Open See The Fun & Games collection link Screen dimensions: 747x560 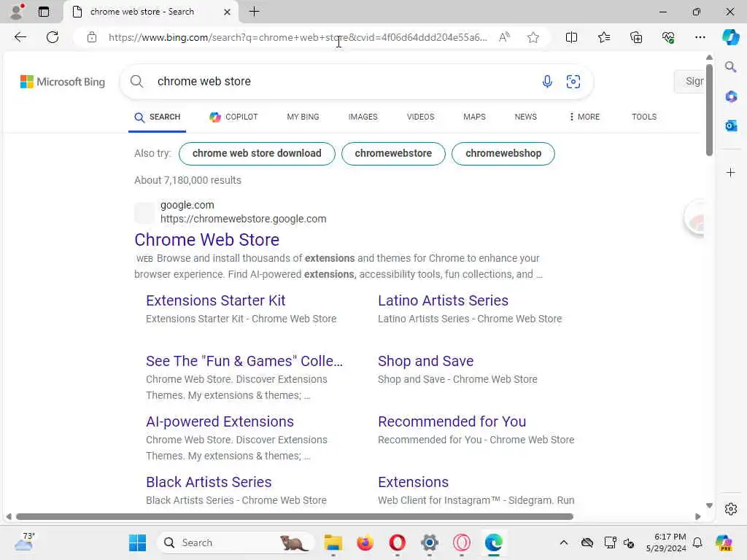coord(244,361)
